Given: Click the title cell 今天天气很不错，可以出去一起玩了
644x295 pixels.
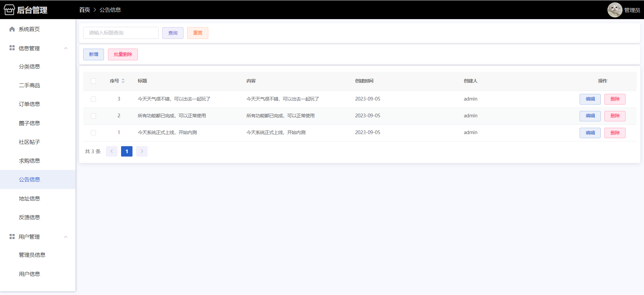Looking at the screenshot, I should pyautogui.click(x=174, y=99).
